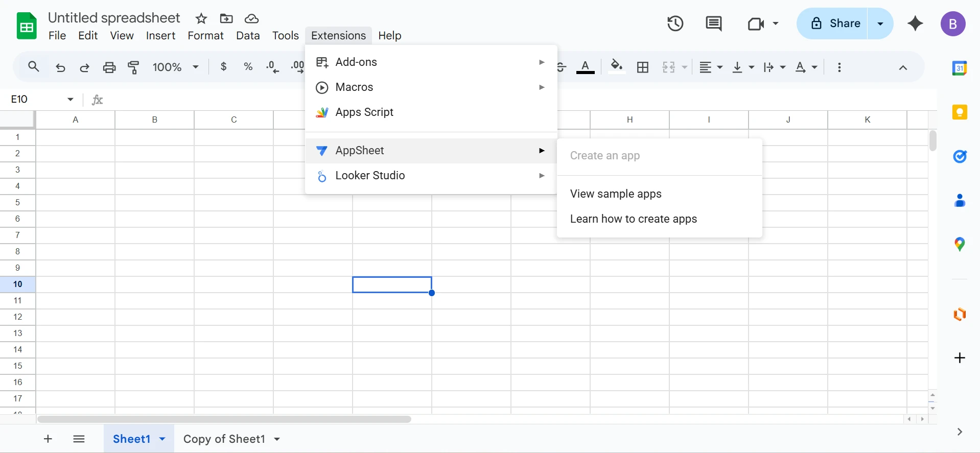The image size is (980, 453).
Task: Open the Insert menu
Action: (x=160, y=35)
